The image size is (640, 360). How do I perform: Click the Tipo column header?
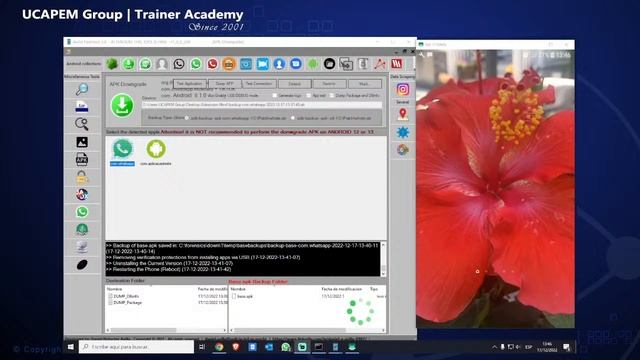point(374,289)
